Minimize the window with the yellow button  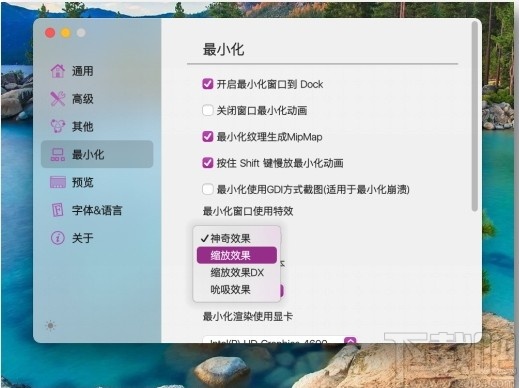tap(66, 33)
